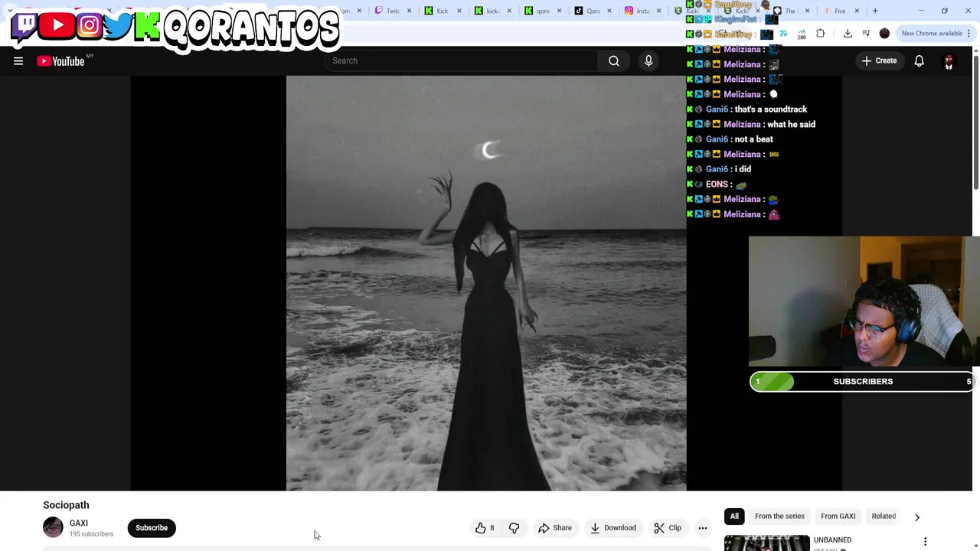Open Chrome media controls icon
The width and height of the screenshot is (980, 551).
(x=866, y=34)
